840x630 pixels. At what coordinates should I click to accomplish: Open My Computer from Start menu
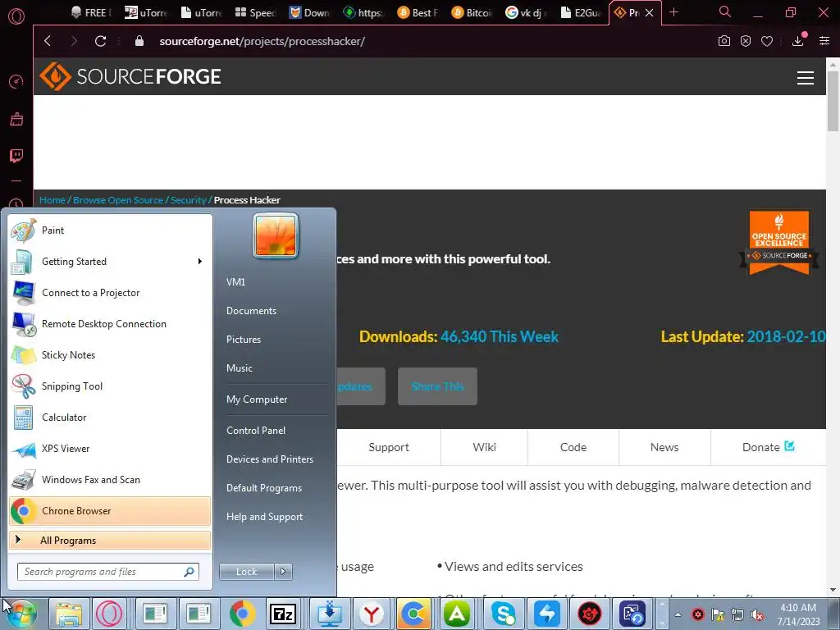point(257,399)
